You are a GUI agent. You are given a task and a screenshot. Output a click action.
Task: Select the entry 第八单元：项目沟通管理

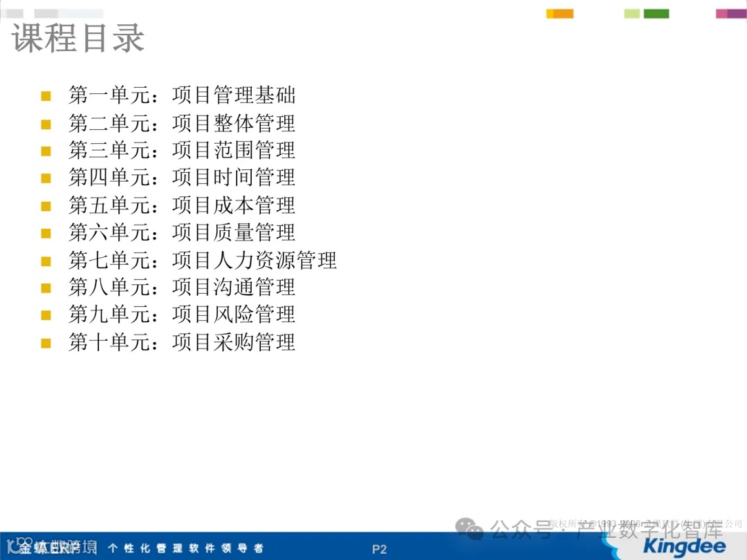[183, 288]
